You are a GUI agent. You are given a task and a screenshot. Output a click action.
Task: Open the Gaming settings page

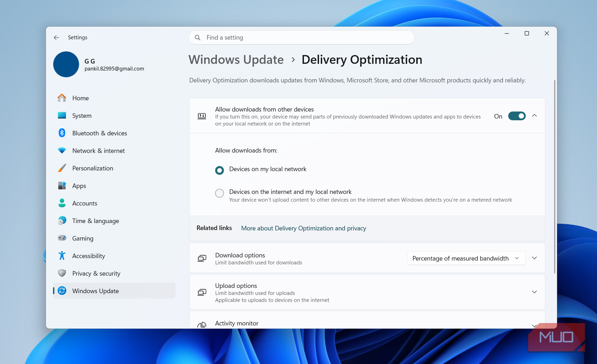click(x=114, y=238)
